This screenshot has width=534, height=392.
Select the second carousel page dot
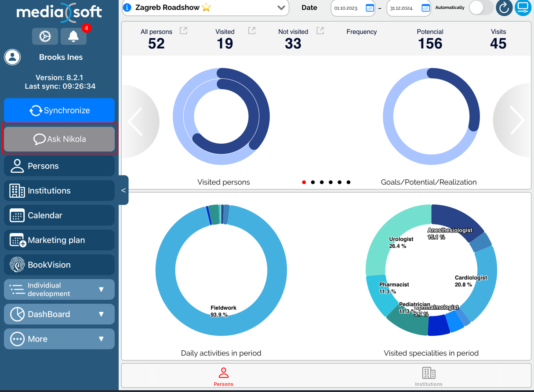click(313, 182)
